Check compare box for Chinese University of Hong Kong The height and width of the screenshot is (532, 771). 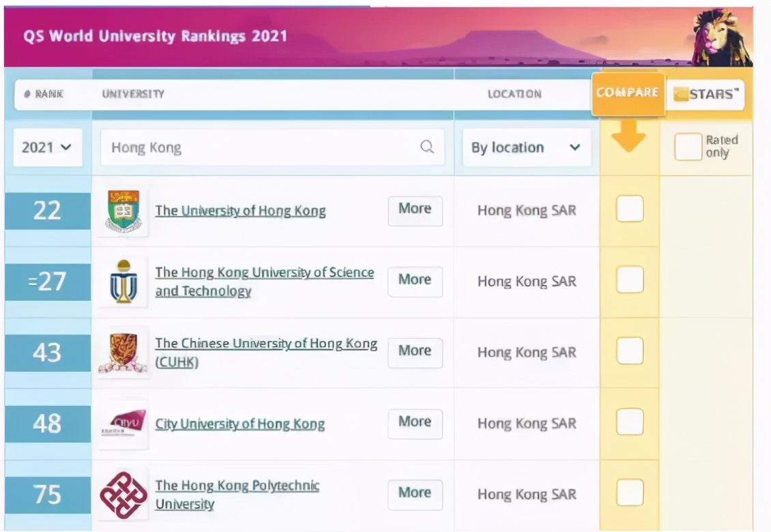point(630,351)
